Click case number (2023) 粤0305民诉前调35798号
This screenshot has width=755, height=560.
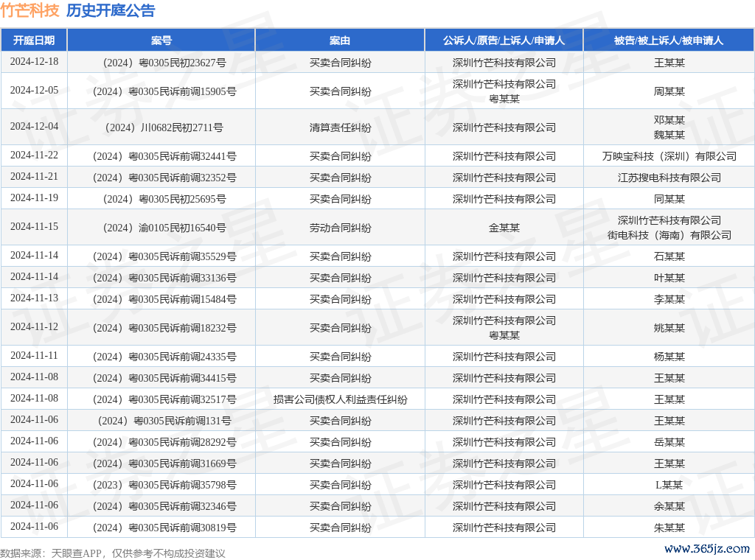(x=164, y=485)
